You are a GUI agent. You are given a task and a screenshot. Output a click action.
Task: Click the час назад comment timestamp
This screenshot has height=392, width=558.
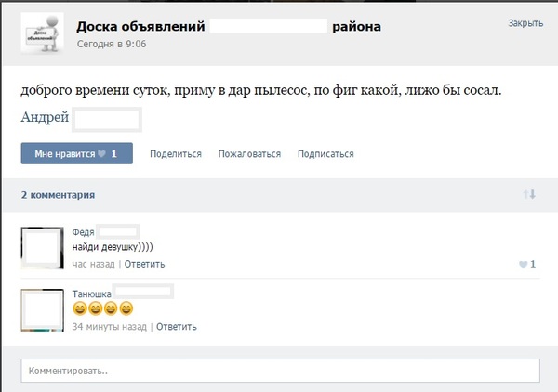(x=93, y=264)
